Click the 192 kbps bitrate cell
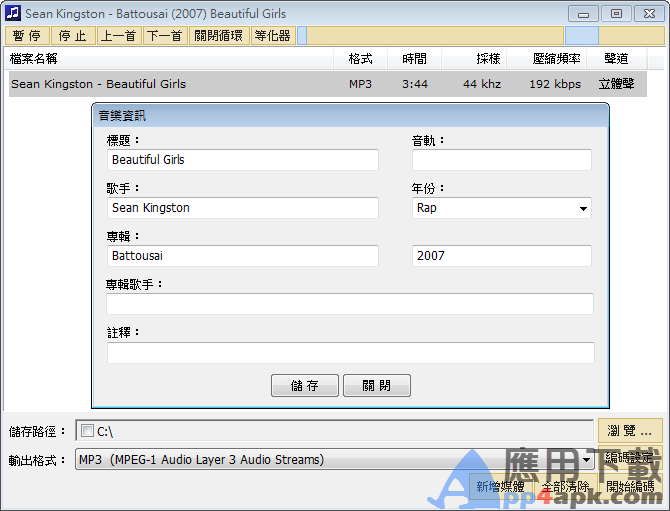 pyautogui.click(x=555, y=84)
